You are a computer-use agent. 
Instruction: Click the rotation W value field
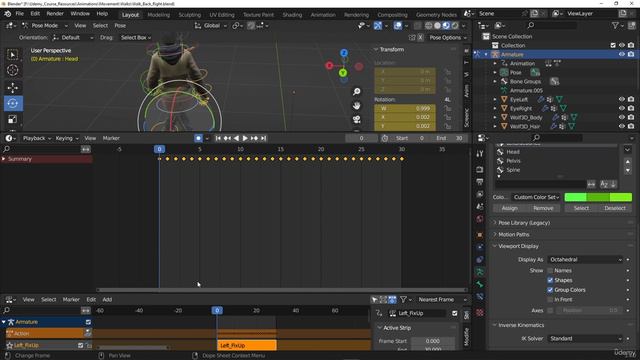(405, 109)
